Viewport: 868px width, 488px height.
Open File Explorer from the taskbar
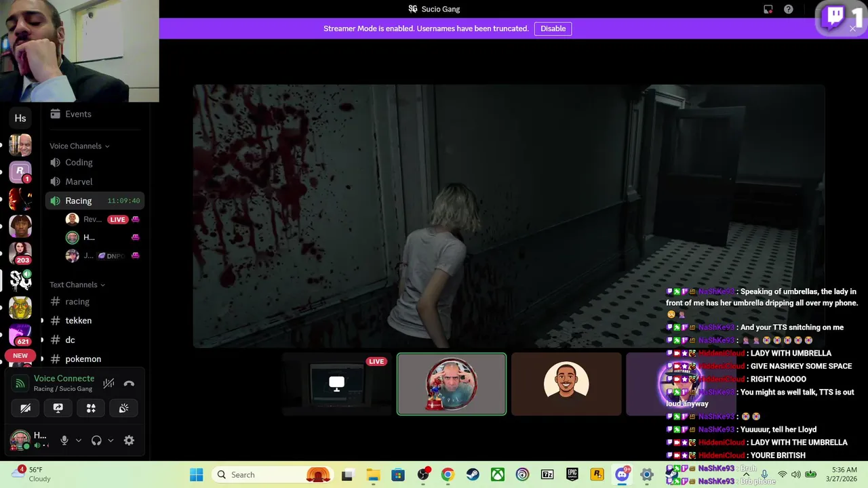373,474
